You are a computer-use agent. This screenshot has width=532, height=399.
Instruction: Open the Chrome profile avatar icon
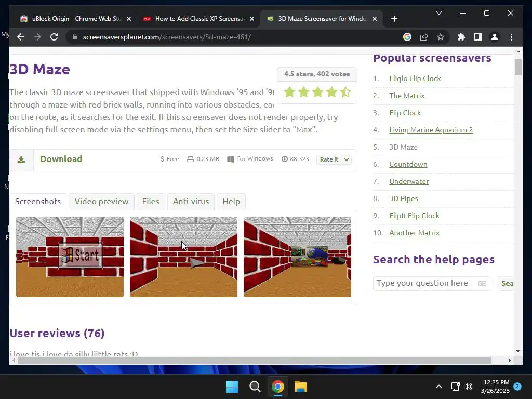tap(495, 37)
